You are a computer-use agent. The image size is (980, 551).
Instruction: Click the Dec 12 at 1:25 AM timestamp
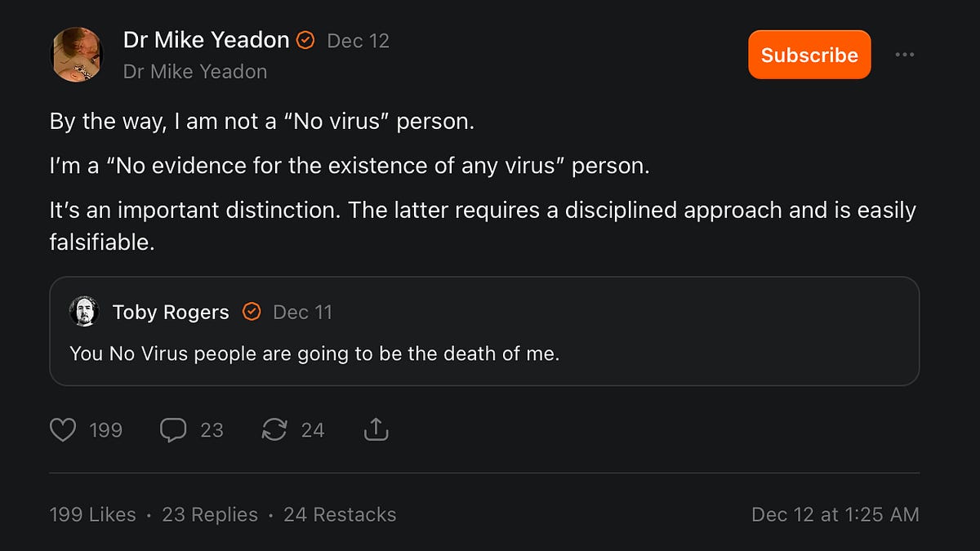[x=835, y=514]
